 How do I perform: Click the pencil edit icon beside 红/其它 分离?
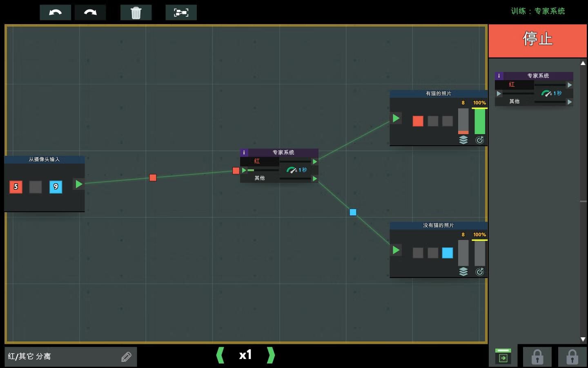[126, 357]
